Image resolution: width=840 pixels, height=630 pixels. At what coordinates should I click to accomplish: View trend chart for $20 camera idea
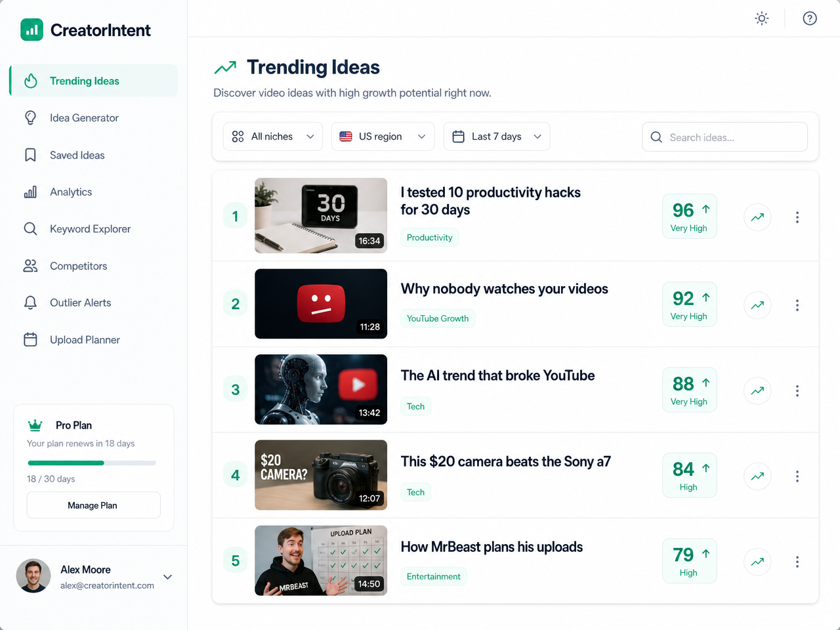tap(757, 476)
